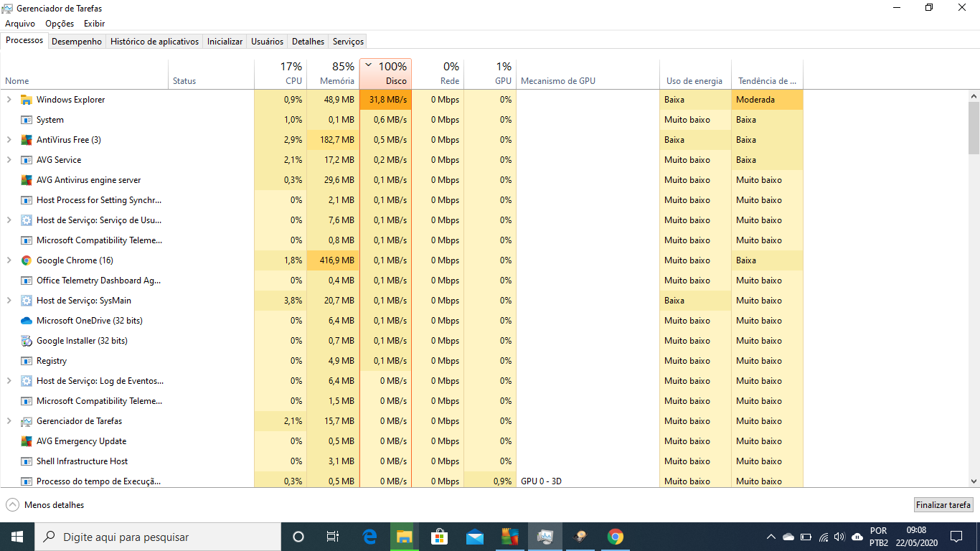980x551 pixels.
Task: Click the taskbar search box
Action: click(158, 537)
